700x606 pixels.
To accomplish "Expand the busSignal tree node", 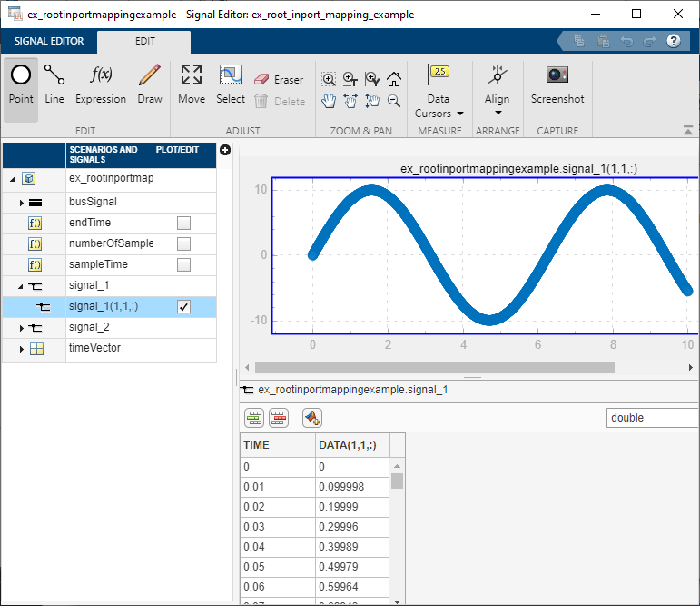I will point(21,202).
